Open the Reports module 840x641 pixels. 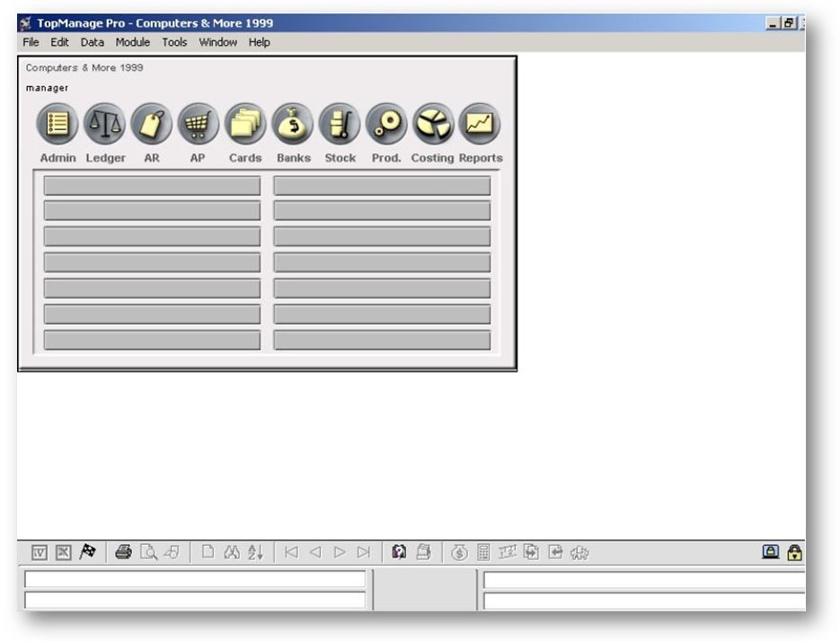[480, 126]
